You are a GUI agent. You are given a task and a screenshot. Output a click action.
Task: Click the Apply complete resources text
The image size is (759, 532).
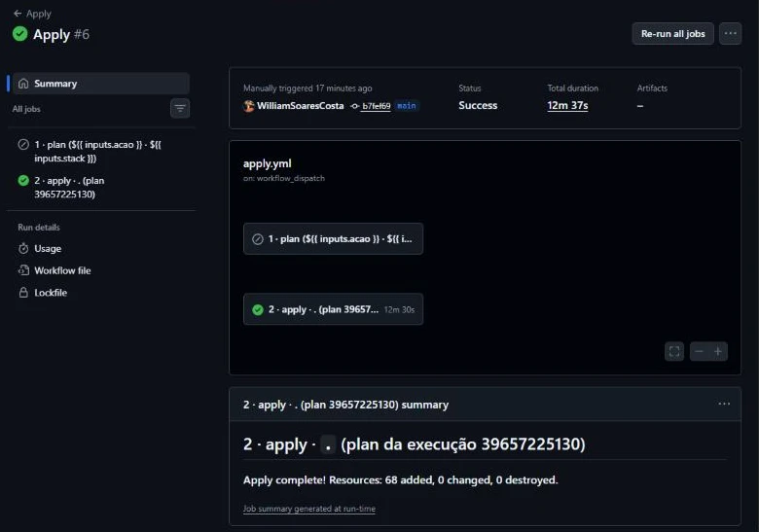click(400, 479)
